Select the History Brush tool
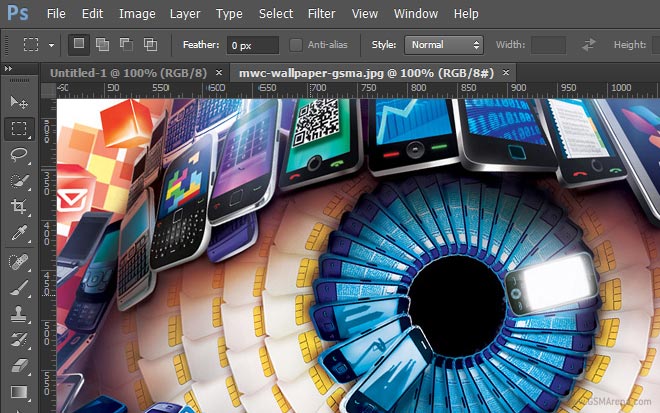Screen dimensions: 660x413 (19, 340)
